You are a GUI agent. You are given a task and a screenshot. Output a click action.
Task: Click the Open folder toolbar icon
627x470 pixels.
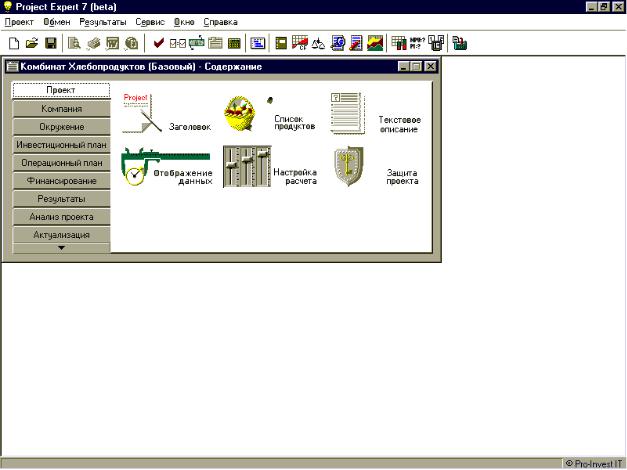[x=32, y=43]
